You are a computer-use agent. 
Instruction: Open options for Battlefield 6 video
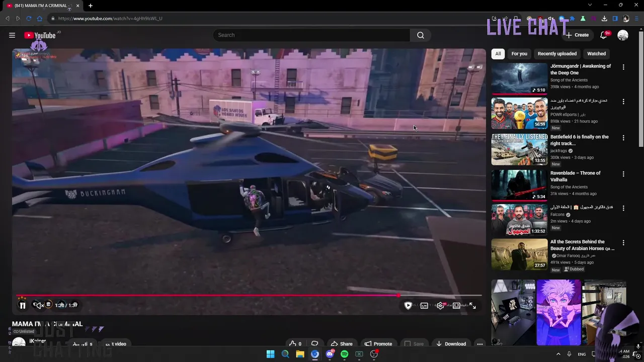[x=623, y=138]
